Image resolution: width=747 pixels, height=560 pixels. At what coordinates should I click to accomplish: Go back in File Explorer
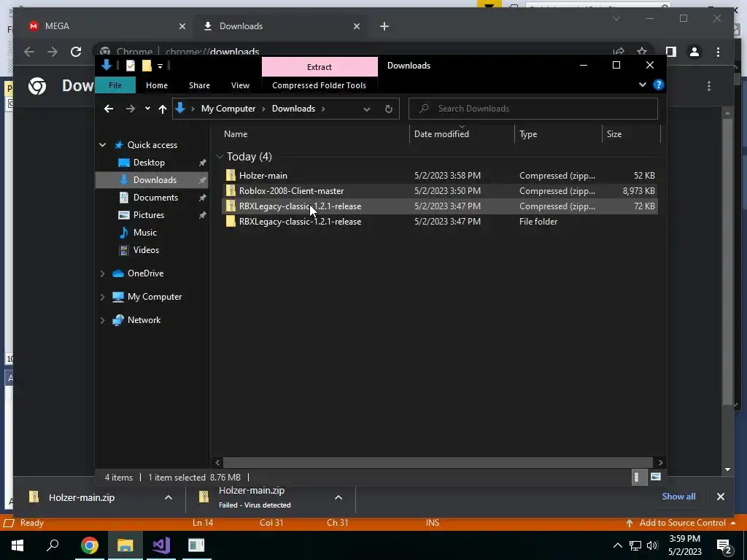[x=109, y=109]
